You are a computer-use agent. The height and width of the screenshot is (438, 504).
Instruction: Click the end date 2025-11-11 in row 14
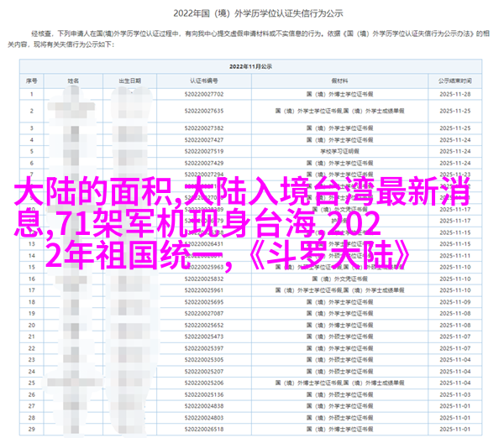click(x=455, y=256)
